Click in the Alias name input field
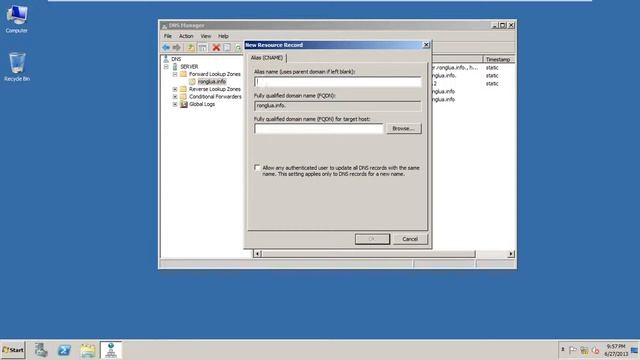 [338, 82]
